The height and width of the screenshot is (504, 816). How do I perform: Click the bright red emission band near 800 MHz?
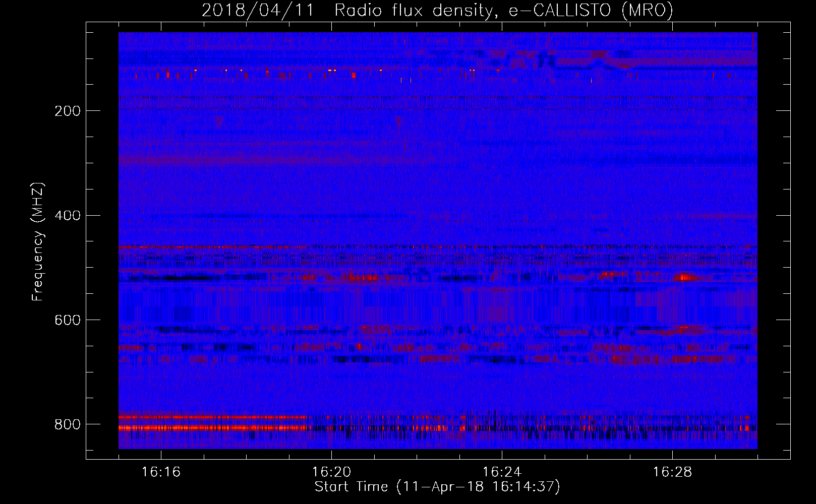point(213,427)
